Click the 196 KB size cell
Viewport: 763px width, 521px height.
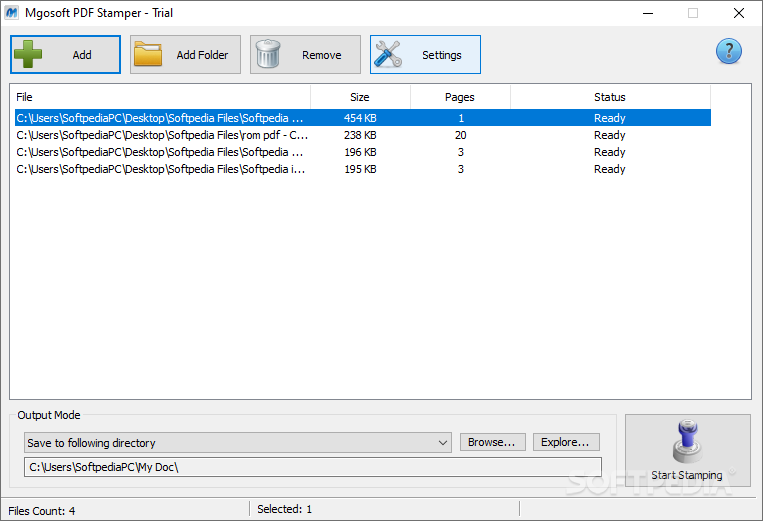coord(360,152)
